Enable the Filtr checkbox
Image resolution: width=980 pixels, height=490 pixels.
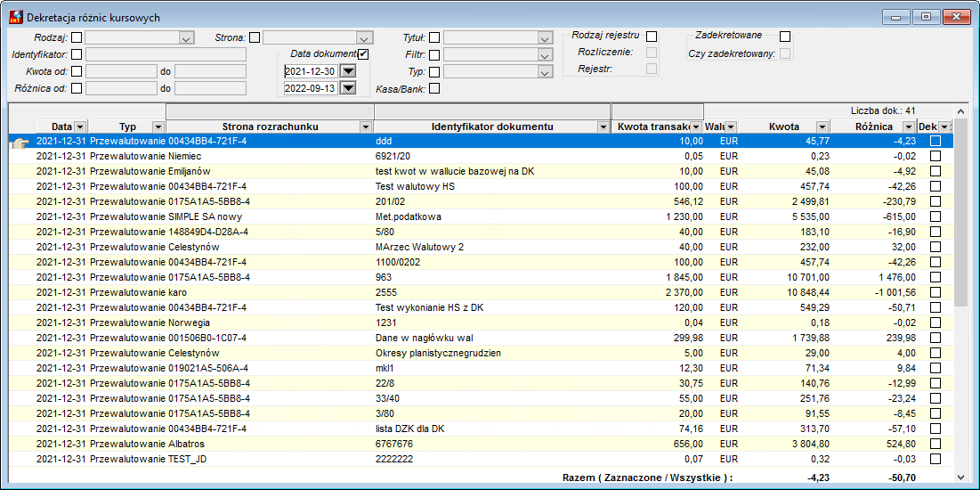[434, 54]
